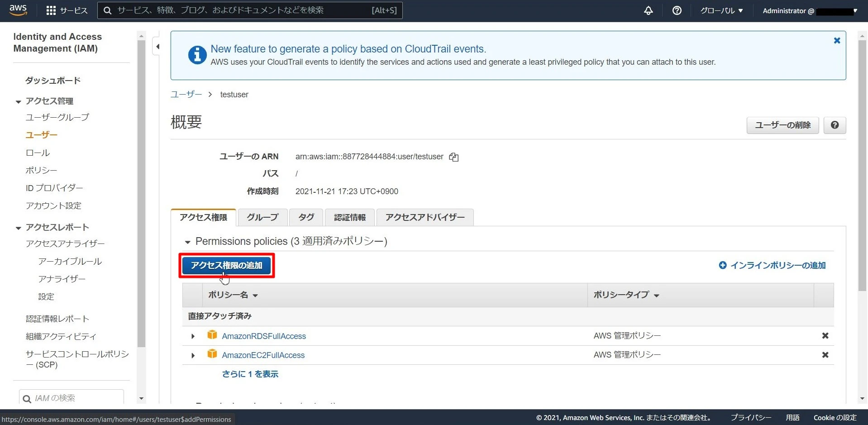Focus the IAM の検索 field
The height and width of the screenshot is (425, 868).
72,397
